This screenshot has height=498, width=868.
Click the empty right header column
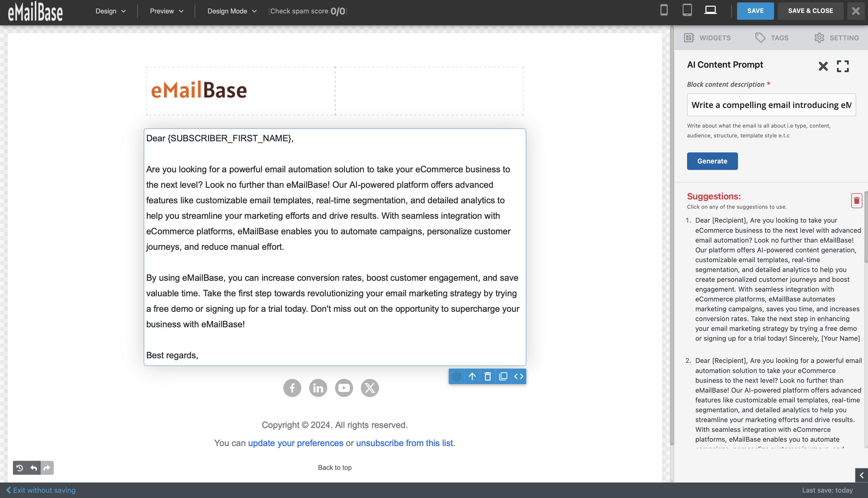pos(429,91)
